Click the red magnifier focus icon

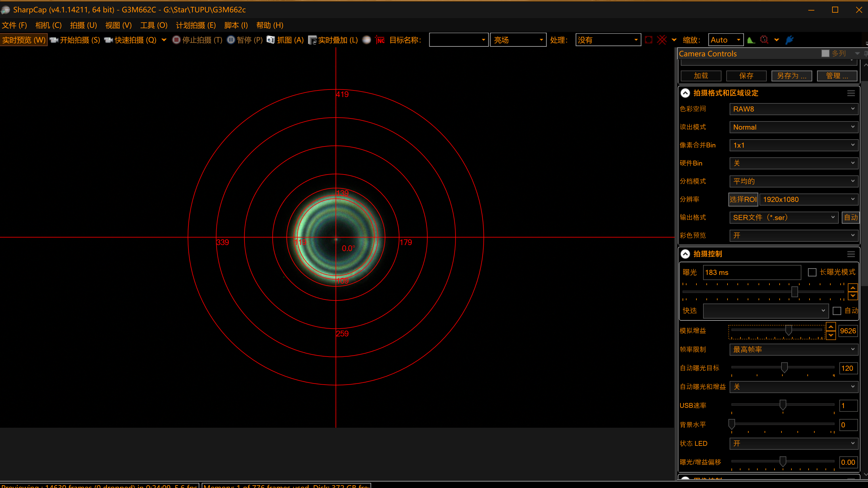(765, 40)
